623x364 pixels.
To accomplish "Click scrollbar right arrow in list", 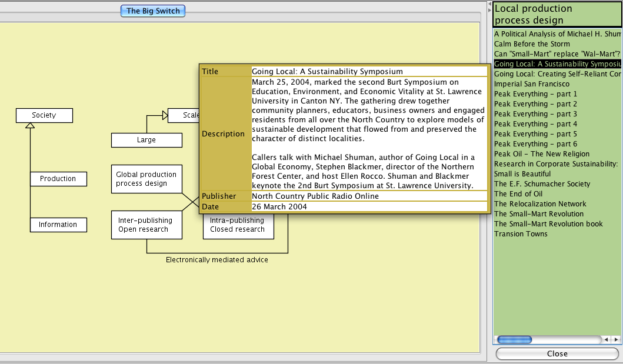I will point(616,339).
